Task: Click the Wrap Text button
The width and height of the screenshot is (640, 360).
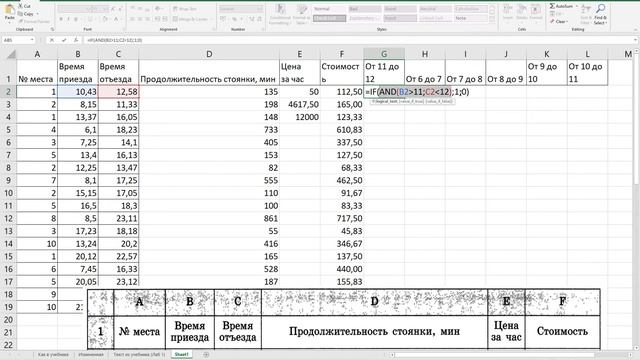Action: [185, 9]
